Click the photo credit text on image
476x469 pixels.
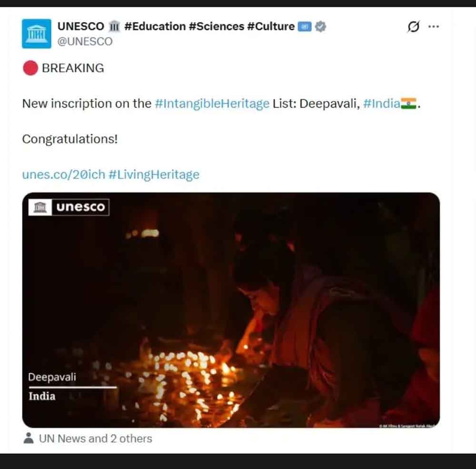(407, 426)
